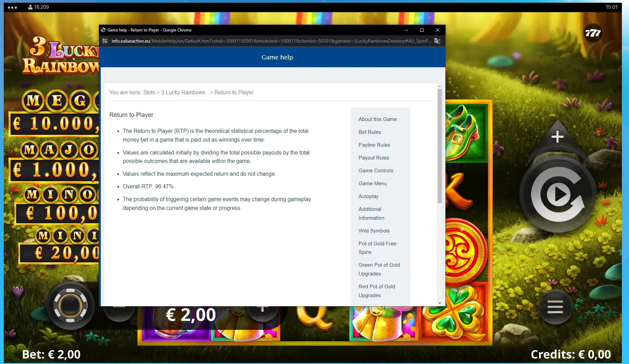Click the Chrome icon in the title bar

click(103, 30)
